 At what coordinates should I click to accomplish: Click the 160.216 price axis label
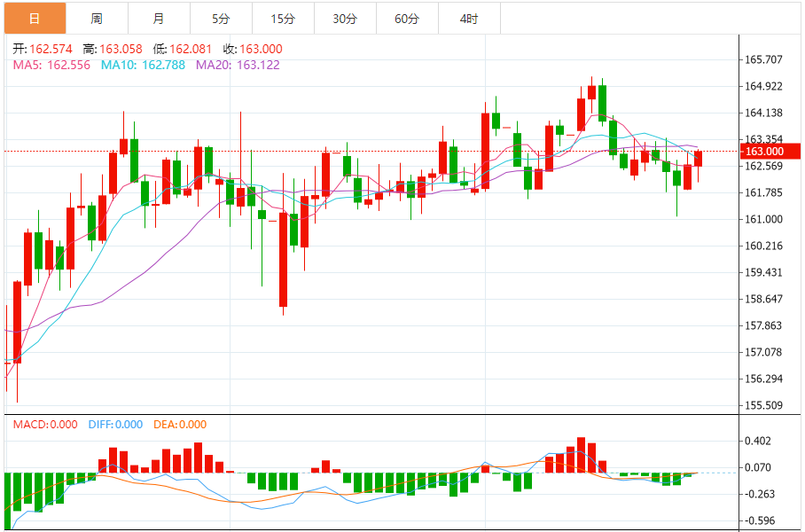763,246
